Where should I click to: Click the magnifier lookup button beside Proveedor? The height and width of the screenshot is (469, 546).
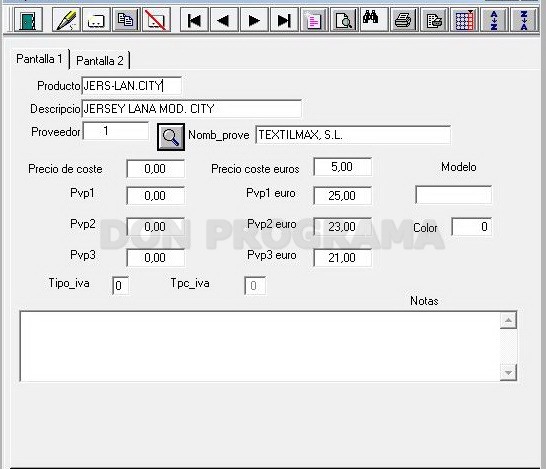pos(171,137)
